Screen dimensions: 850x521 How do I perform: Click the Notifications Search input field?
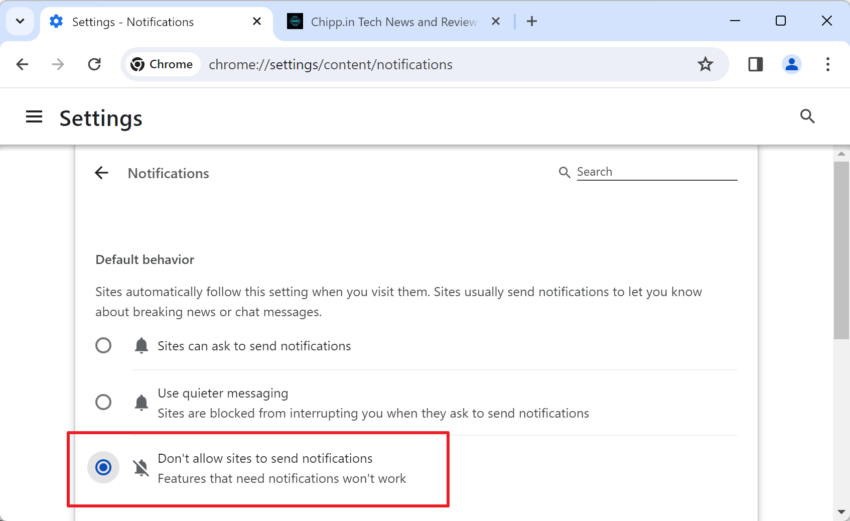point(656,172)
